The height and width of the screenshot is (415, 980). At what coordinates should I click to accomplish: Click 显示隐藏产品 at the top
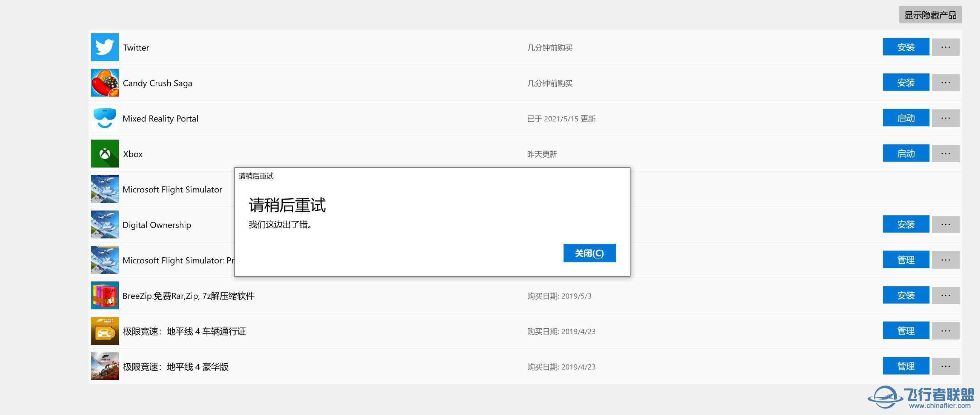[930, 15]
